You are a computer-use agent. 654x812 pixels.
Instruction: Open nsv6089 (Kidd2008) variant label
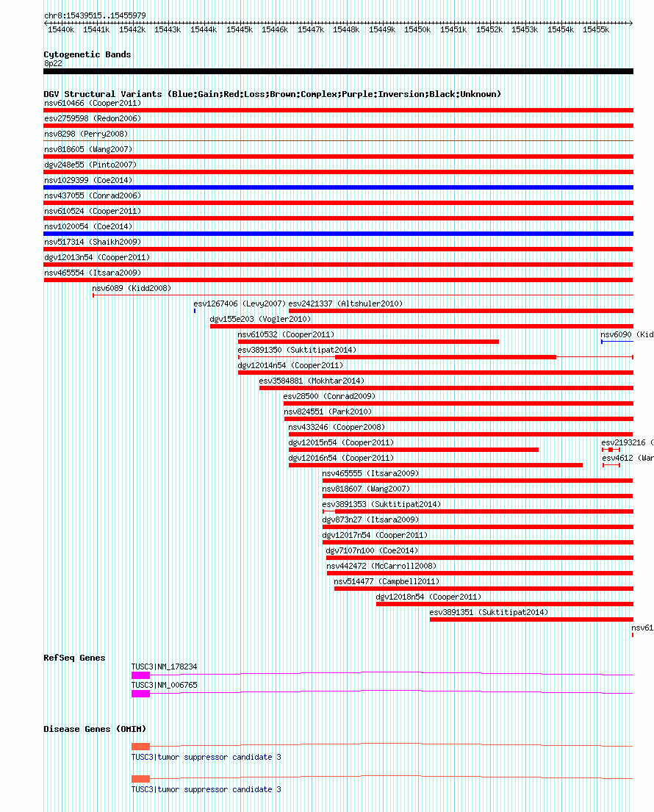[132, 289]
